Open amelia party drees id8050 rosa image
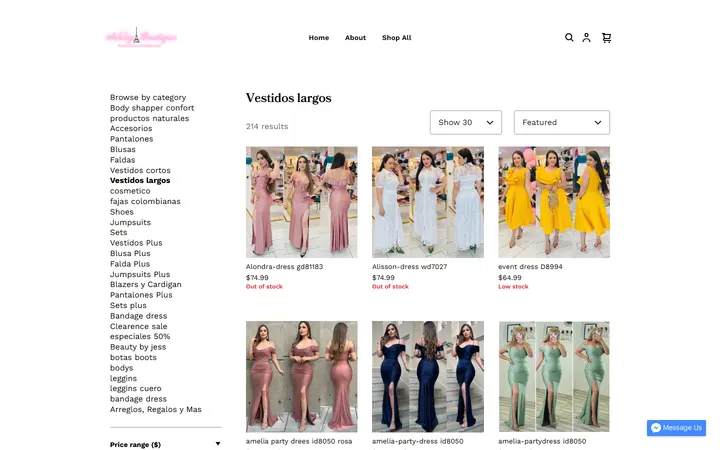 [302, 377]
